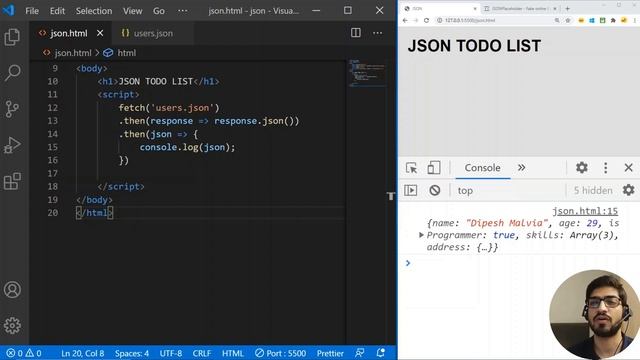Go back in the Chrome browser
This screenshot has height=360, width=640.
point(405,20)
